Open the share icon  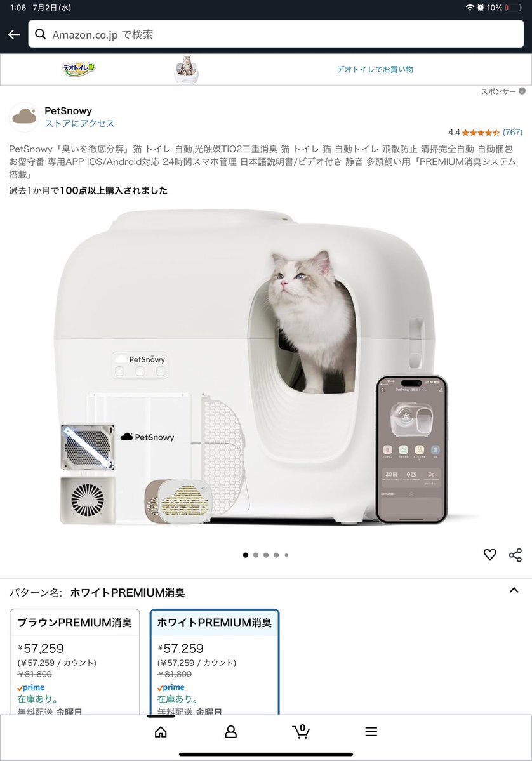(x=515, y=555)
